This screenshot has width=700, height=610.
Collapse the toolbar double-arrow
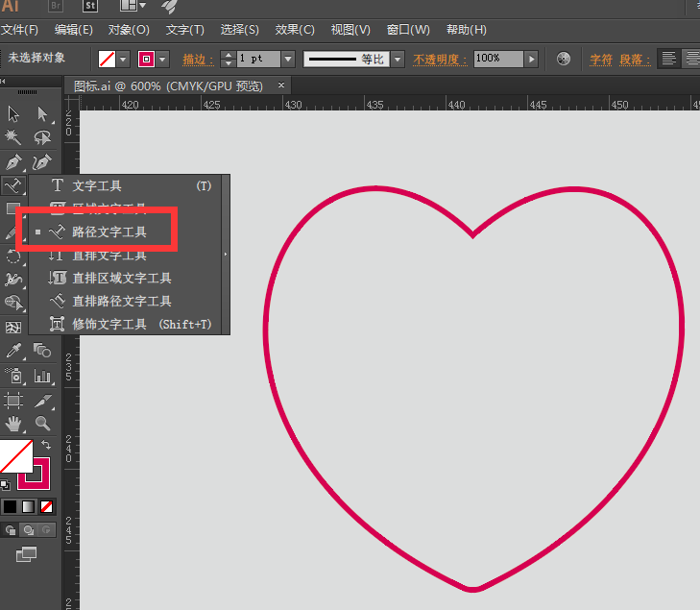click(x=3, y=81)
